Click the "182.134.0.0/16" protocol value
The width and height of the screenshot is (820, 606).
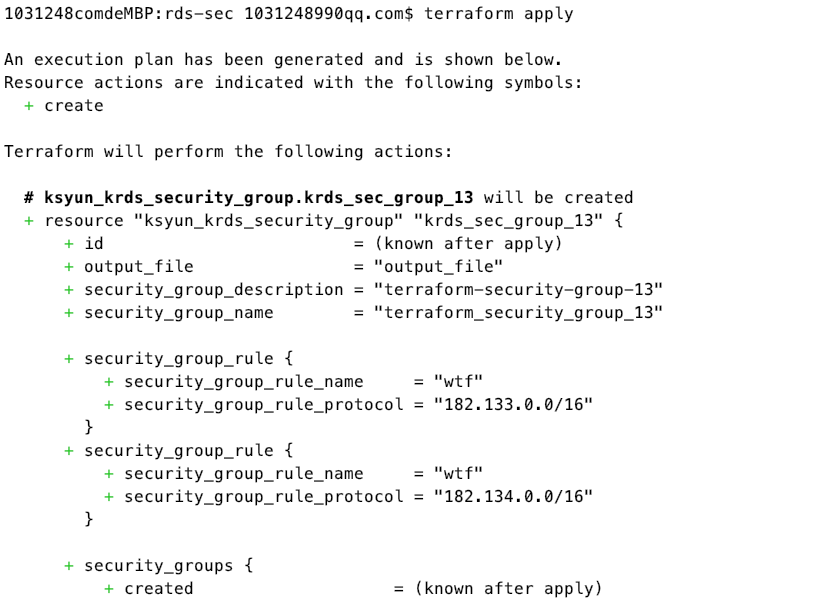513,497
